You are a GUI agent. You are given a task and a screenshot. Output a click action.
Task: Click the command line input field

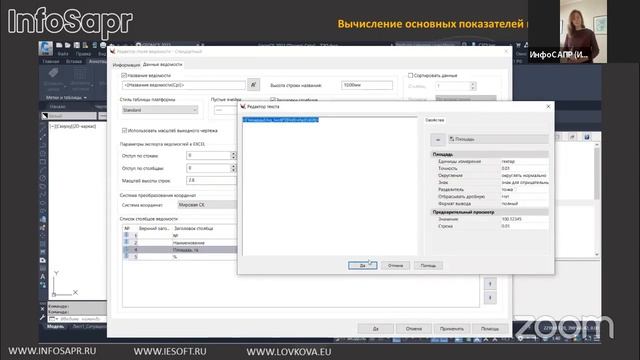point(82,319)
